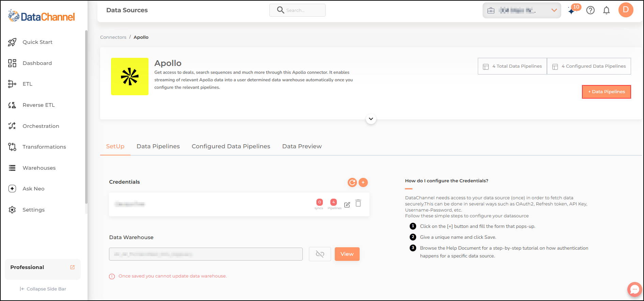Open the notifications bell
The width and height of the screenshot is (644, 301).
coord(607,11)
